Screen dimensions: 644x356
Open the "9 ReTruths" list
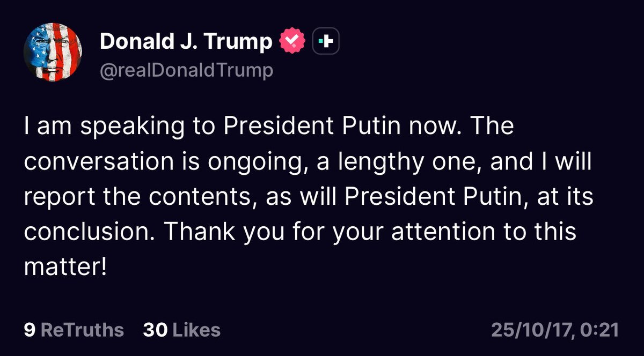[74, 330]
